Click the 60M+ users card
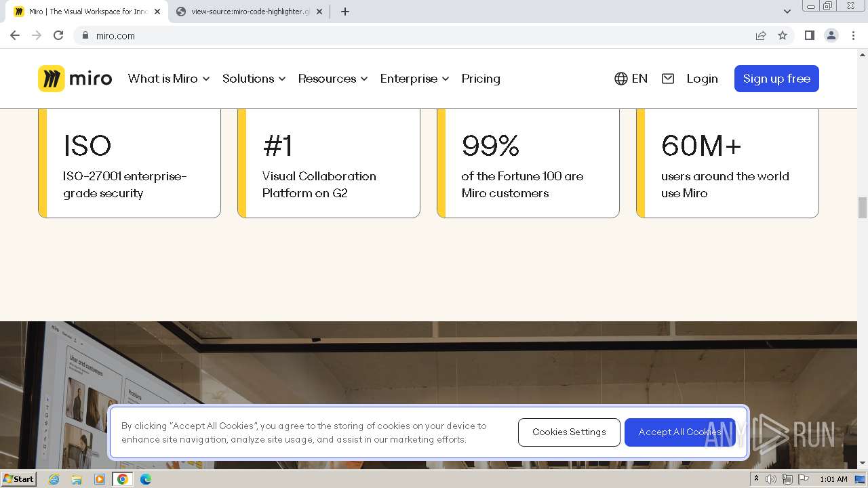The width and height of the screenshot is (868, 488). pyautogui.click(x=728, y=163)
